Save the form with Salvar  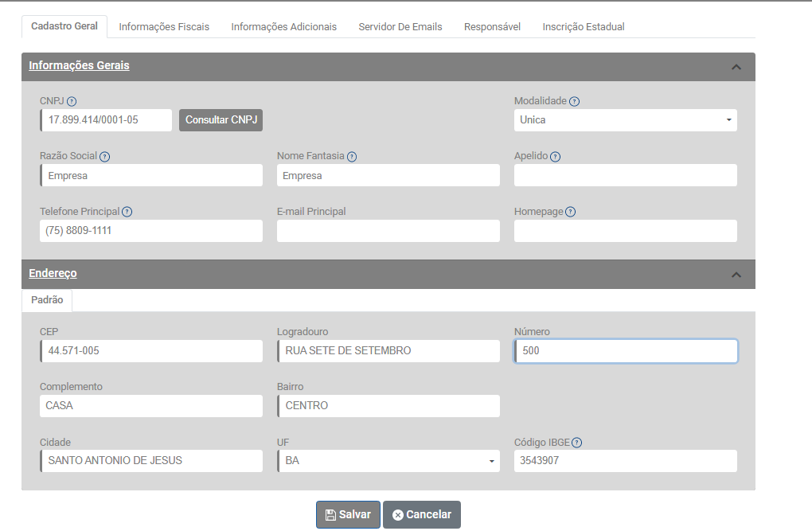(x=348, y=514)
